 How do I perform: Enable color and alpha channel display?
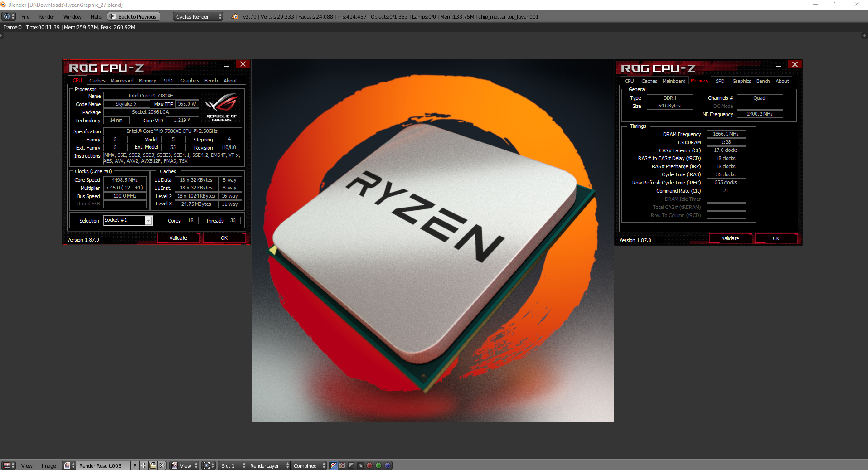tap(334, 465)
